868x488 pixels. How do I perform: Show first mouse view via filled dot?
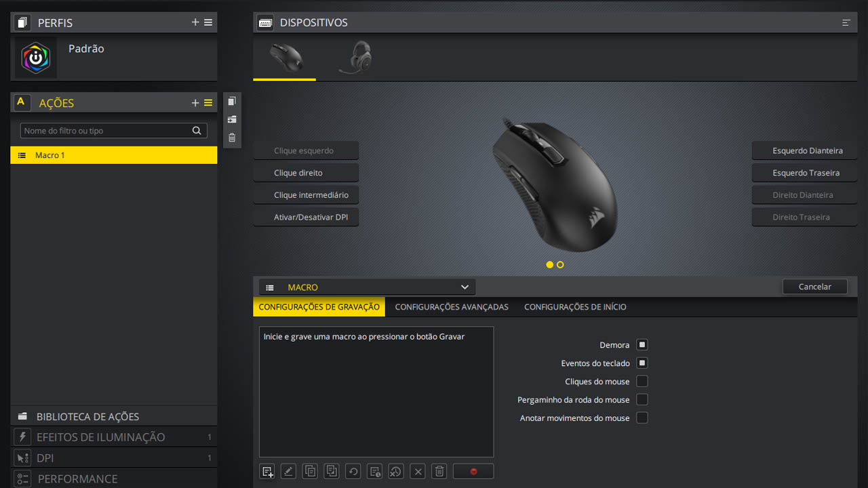coord(549,265)
